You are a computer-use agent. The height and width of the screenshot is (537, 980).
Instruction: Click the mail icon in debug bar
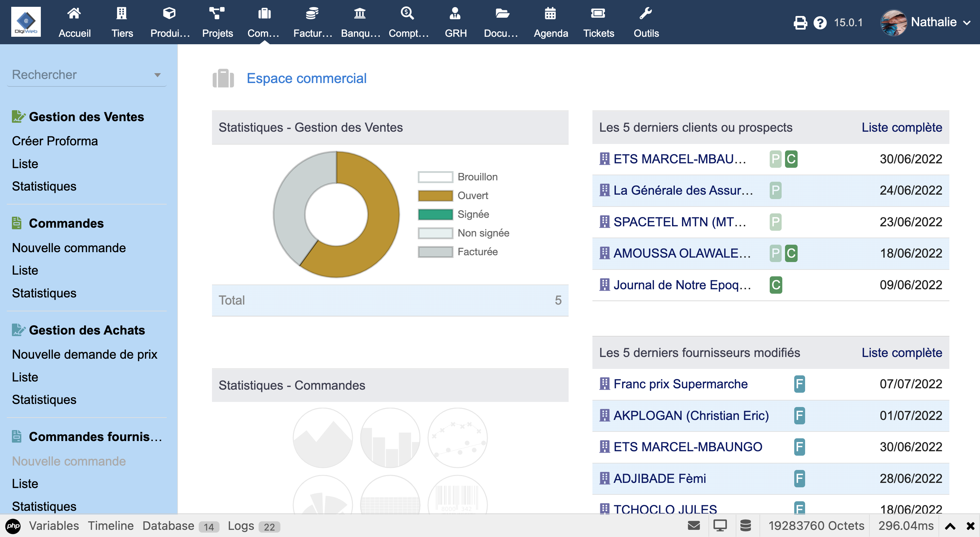point(693,525)
